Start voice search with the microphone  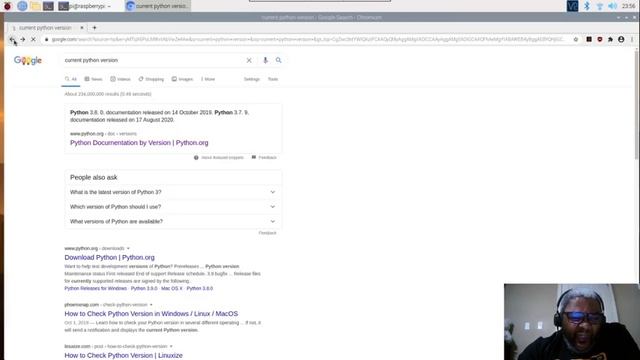(265, 60)
